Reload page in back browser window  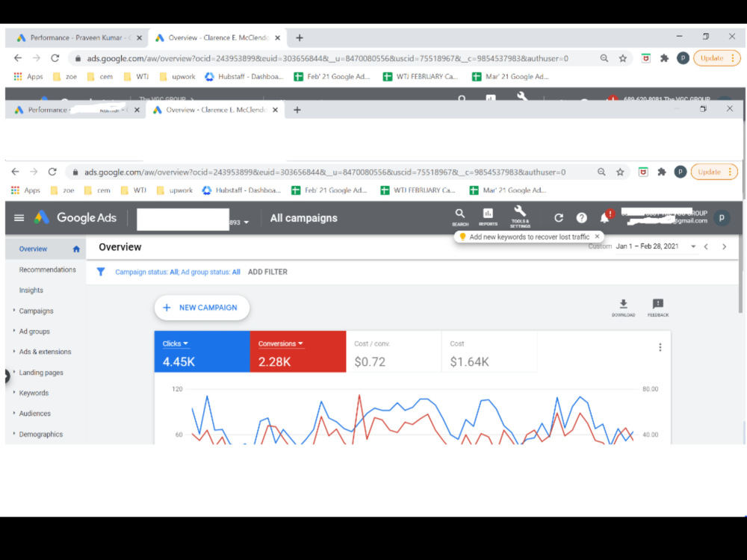pos(55,58)
